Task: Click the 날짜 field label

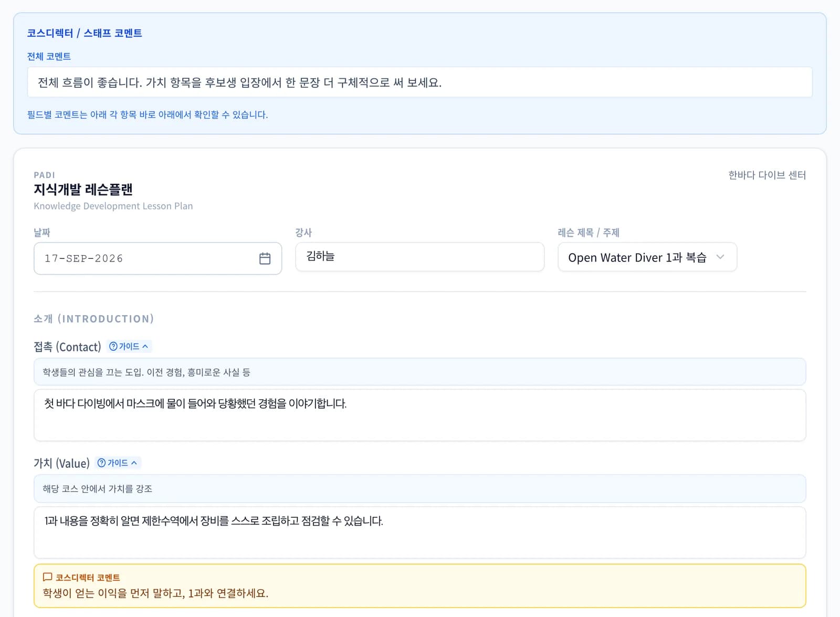Action: [42, 233]
